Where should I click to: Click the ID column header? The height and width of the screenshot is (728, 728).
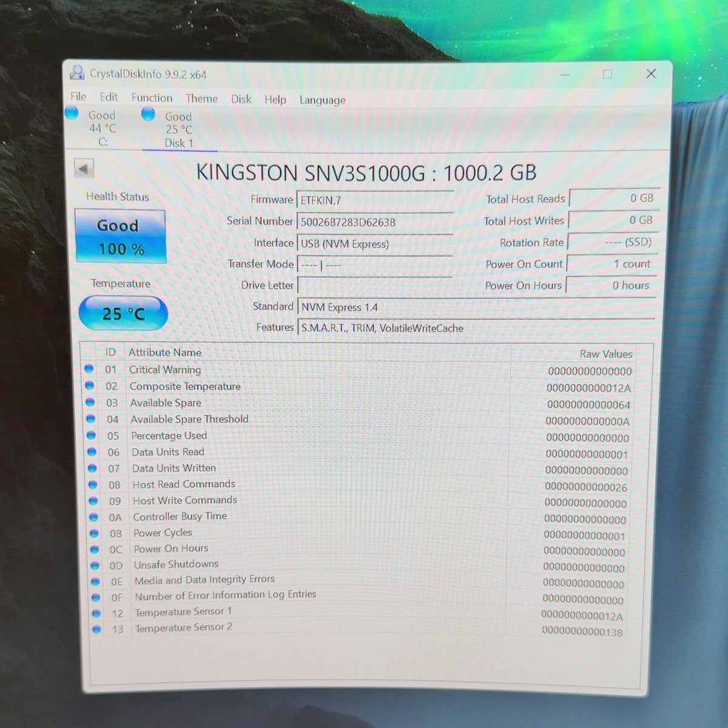click(x=110, y=352)
